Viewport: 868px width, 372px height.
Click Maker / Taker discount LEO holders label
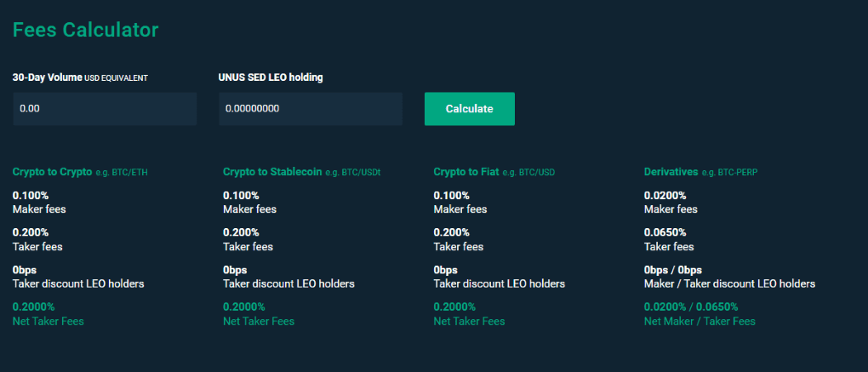click(729, 284)
